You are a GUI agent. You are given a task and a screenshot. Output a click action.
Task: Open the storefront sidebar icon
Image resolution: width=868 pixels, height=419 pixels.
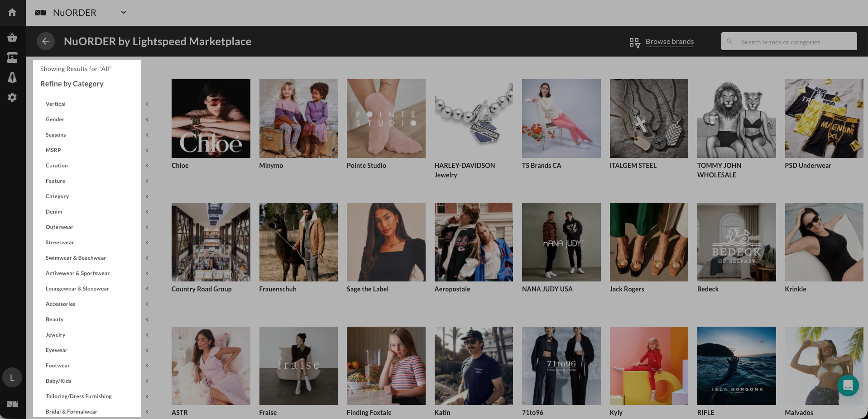pos(12,57)
